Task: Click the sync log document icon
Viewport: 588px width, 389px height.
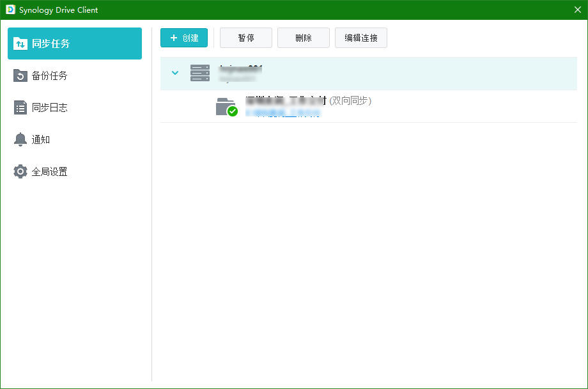Action: click(20, 107)
